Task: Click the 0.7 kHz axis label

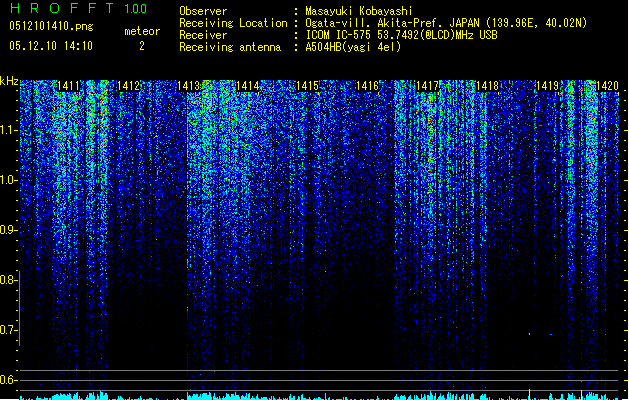Action: 8,330
